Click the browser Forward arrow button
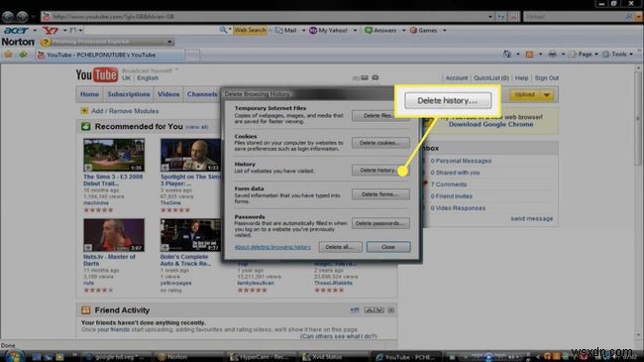Screen dimensions: 644x362 [23, 17]
